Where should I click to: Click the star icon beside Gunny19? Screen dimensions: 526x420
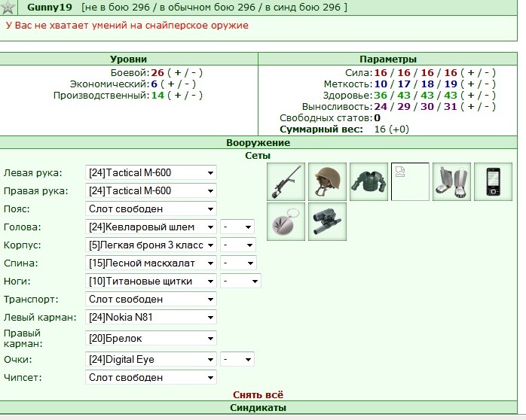click(x=8, y=7)
